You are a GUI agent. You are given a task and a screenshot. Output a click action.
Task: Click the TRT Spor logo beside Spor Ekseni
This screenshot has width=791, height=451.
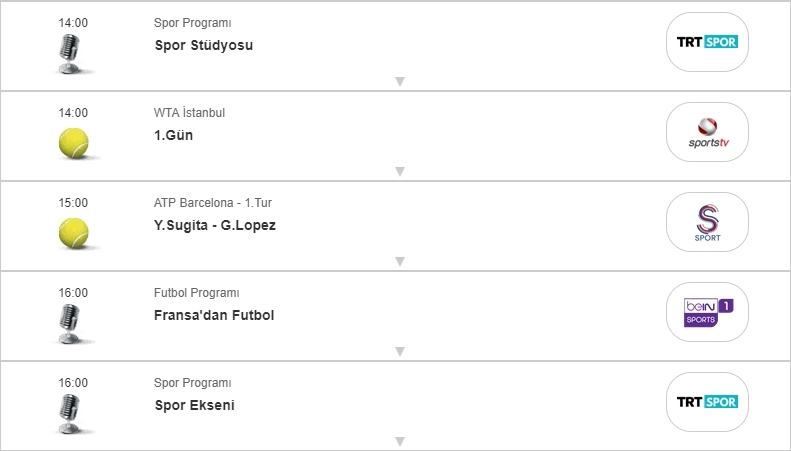pyautogui.click(x=707, y=402)
